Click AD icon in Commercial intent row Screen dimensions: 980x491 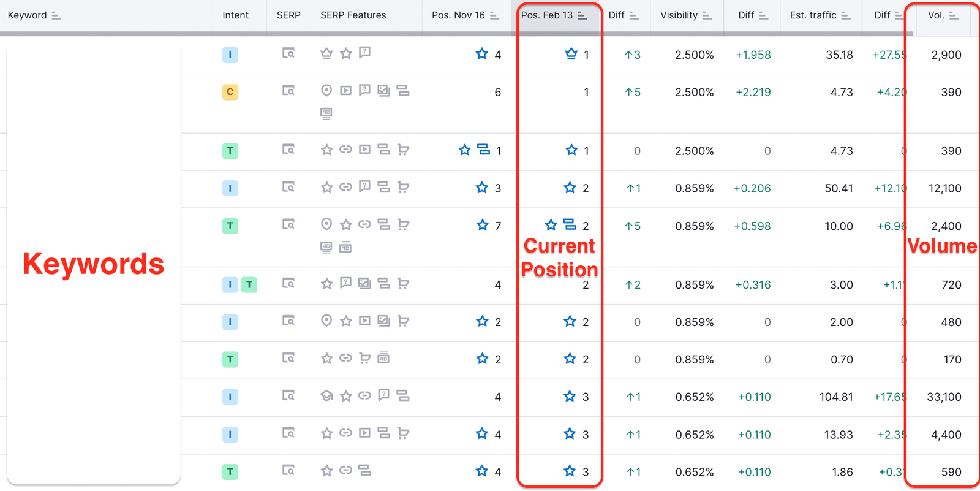tap(326, 113)
